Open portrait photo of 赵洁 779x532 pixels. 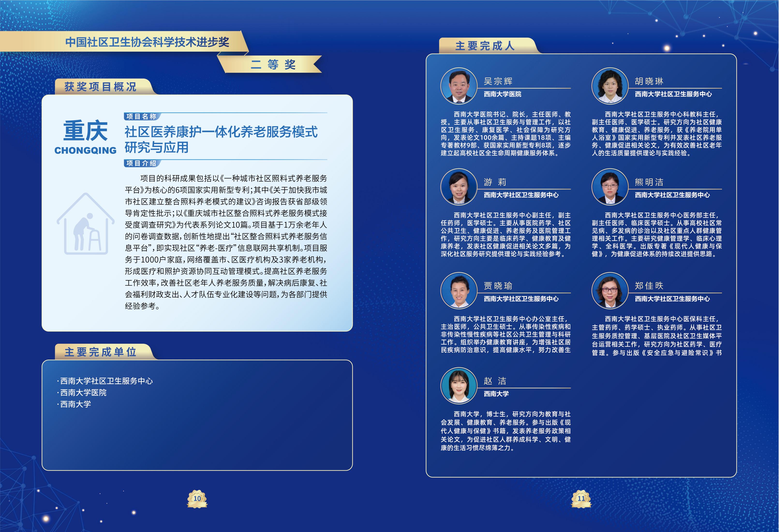click(x=459, y=385)
